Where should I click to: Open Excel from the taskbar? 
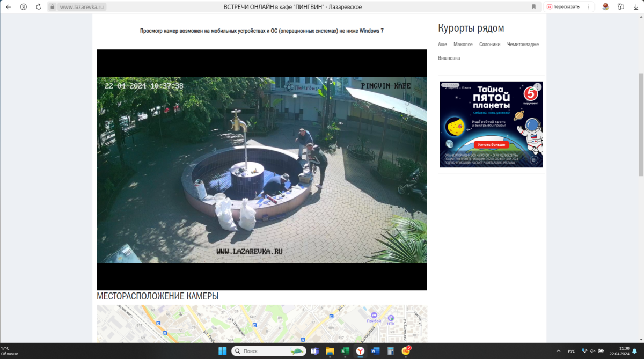345,351
